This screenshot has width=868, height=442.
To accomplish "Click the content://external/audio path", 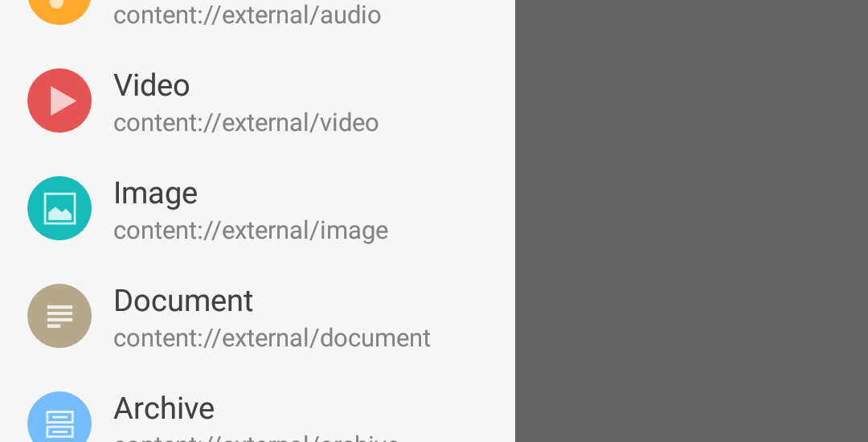I will pos(247,15).
